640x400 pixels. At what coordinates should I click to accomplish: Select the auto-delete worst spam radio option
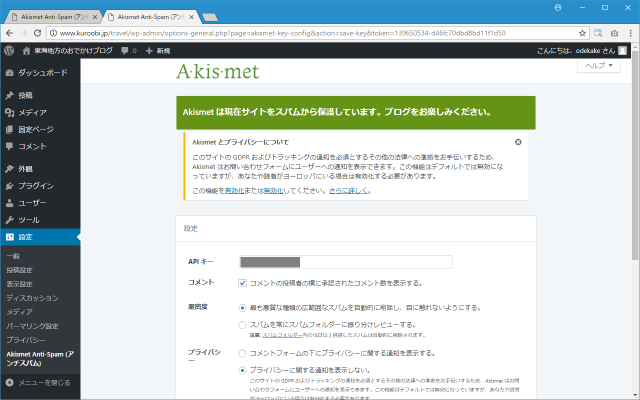pyautogui.click(x=243, y=309)
